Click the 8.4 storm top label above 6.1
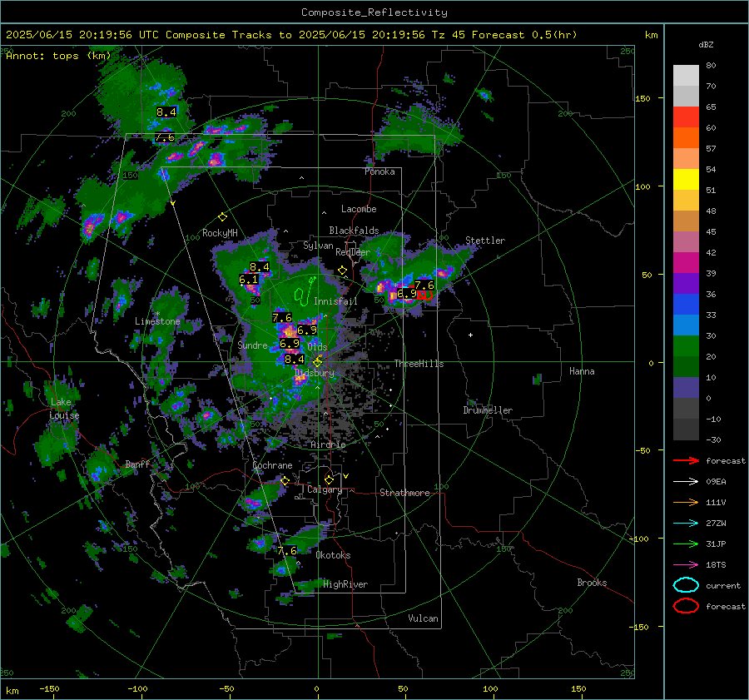The height and width of the screenshot is (700, 749). 260,267
